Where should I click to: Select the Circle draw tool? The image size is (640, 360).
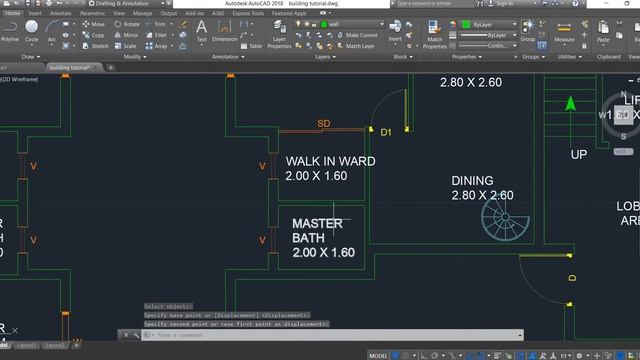point(31,31)
